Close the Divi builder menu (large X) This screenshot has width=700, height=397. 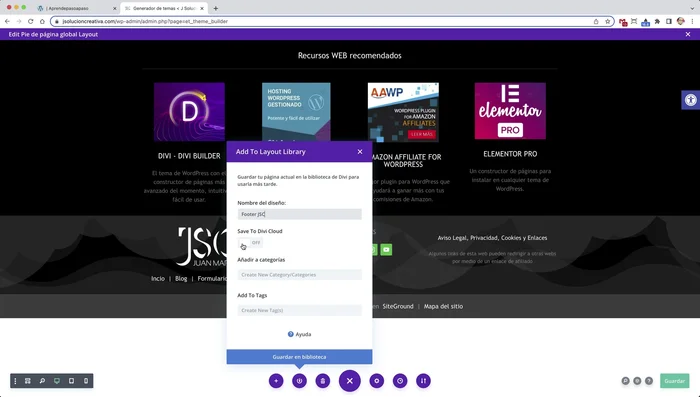(350, 381)
